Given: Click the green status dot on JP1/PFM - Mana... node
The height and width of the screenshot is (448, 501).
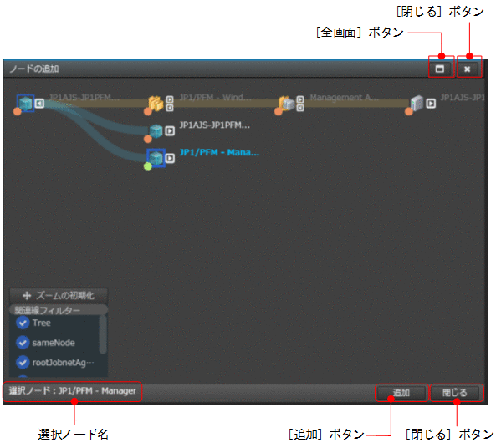Looking at the screenshot, I should point(147,166).
